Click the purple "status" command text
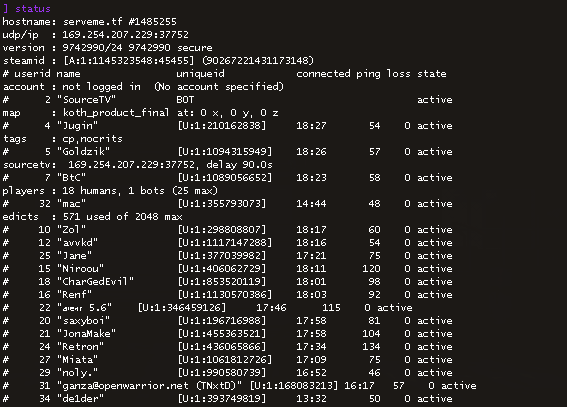Screen dimensions: 567x407 [33, 8]
